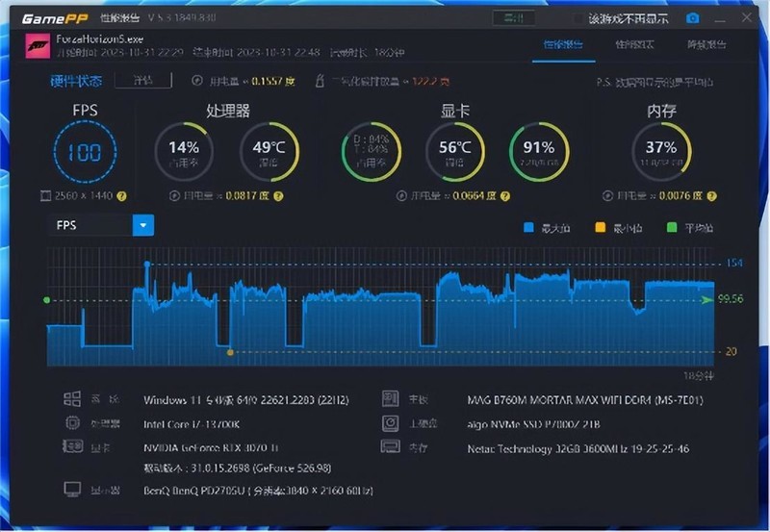Click the power icon before 0.0664 度
Image resolution: width=770 pixels, height=532 pixels.
[401, 196]
